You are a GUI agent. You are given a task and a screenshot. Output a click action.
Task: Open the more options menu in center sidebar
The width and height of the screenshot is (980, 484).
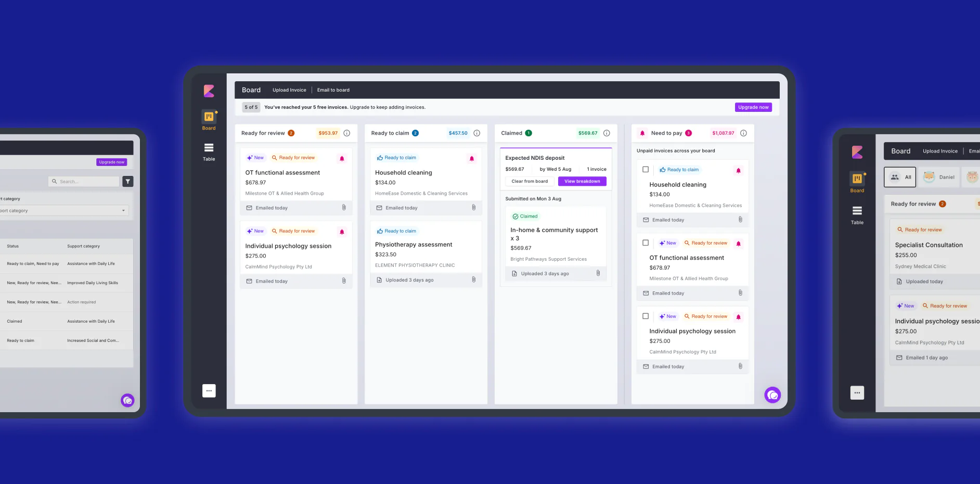coord(209,390)
